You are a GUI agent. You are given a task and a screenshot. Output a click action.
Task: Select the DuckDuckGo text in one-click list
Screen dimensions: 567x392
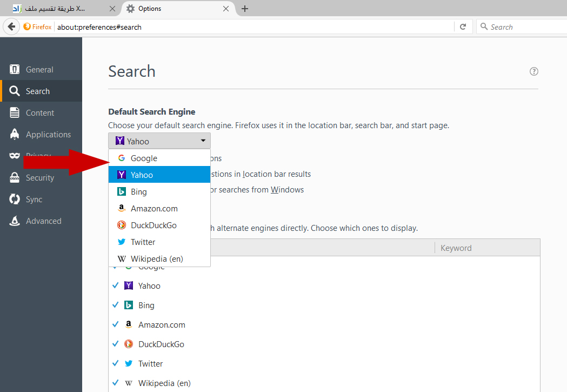coord(161,344)
